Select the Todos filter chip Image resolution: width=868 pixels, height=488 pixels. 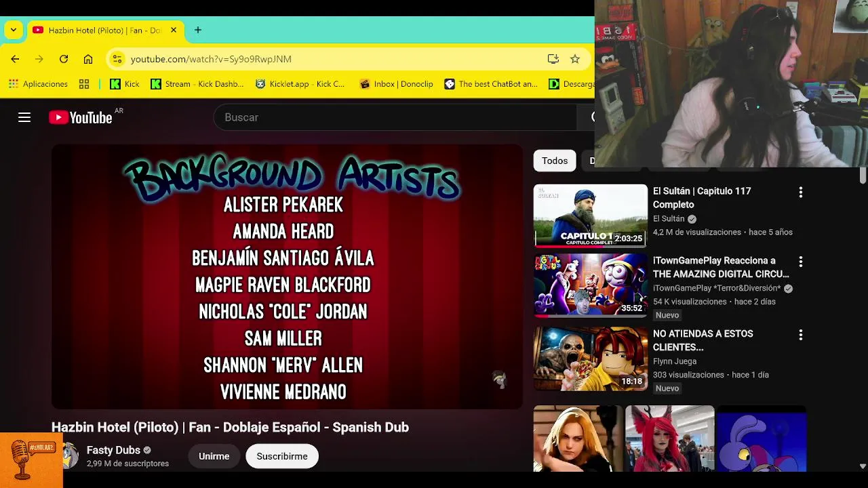pyautogui.click(x=555, y=161)
